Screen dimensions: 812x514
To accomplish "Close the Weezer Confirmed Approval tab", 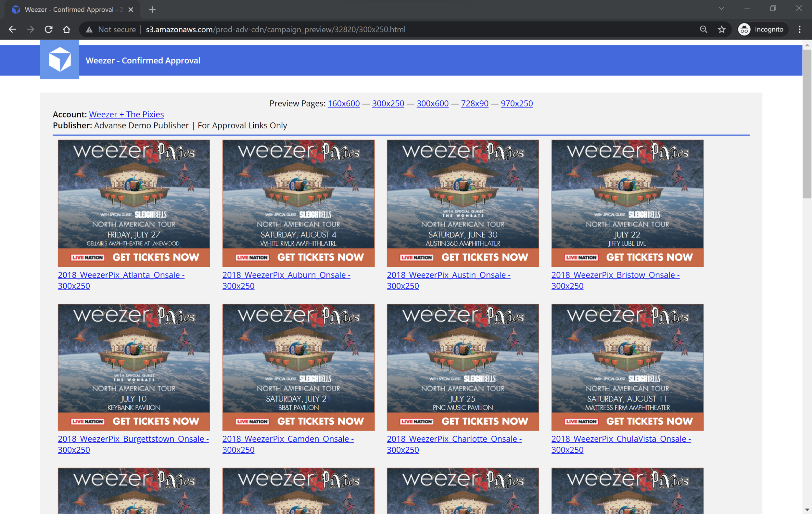I will [x=131, y=9].
